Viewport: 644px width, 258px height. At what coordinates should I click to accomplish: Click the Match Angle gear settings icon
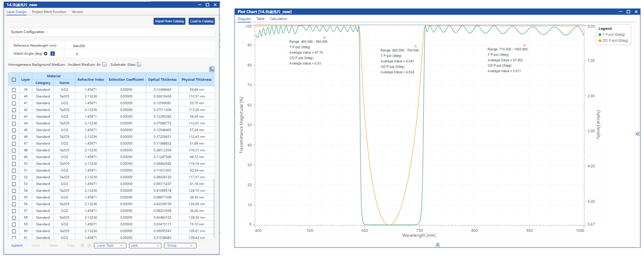point(46,54)
